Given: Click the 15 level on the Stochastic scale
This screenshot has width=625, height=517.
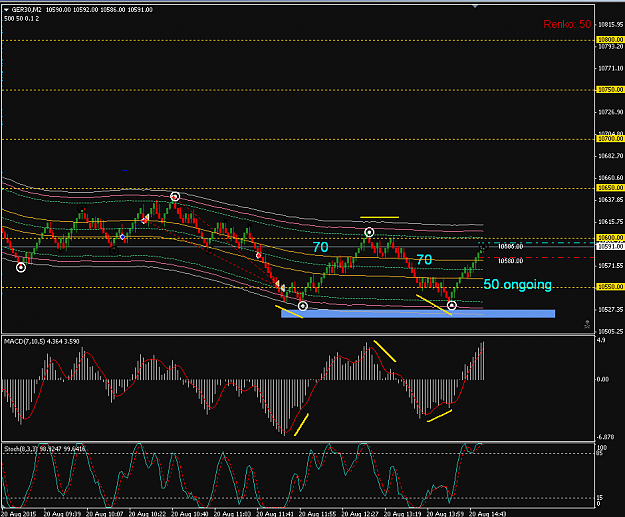Looking at the screenshot, I should [600, 498].
